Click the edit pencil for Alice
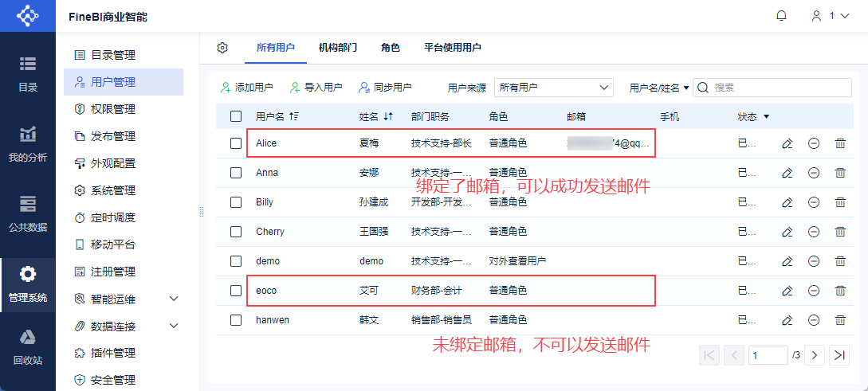The height and width of the screenshot is (391, 868). click(x=787, y=143)
